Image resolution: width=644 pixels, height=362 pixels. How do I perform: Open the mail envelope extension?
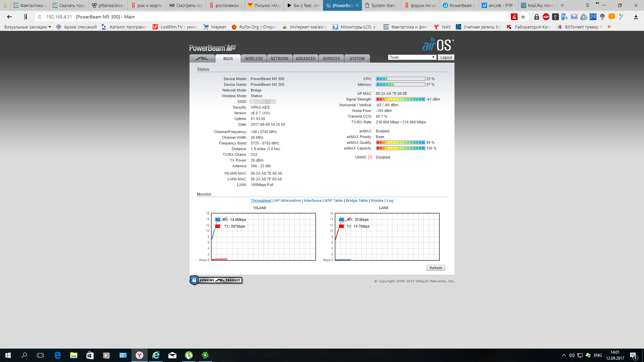click(x=574, y=17)
